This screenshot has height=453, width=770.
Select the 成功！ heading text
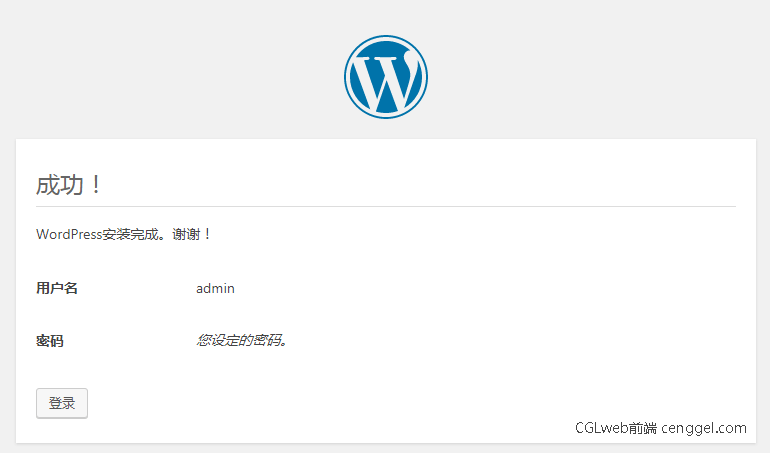(x=68, y=185)
